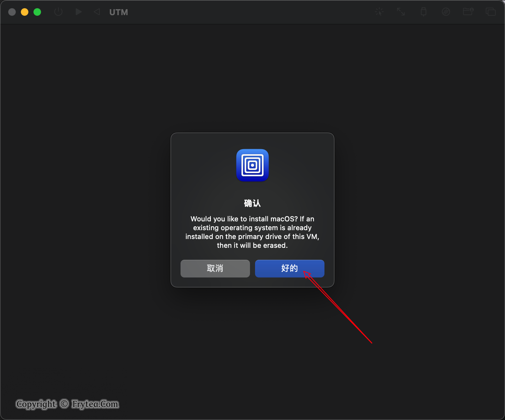Click the power icon in the toolbar
Viewport: 505px width, 420px height.
pyautogui.click(x=58, y=12)
